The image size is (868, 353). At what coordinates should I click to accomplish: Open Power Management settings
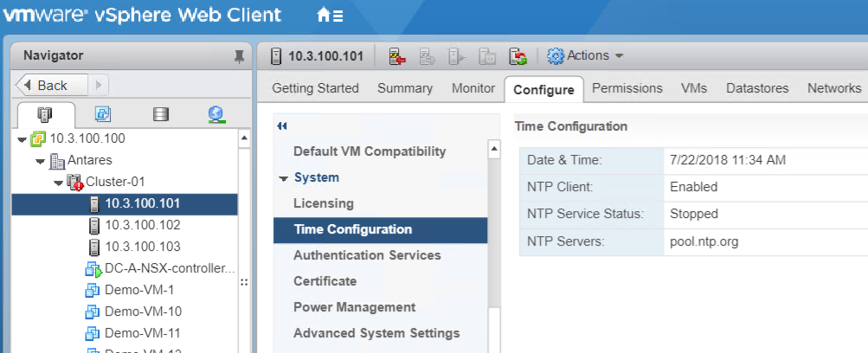354,307
